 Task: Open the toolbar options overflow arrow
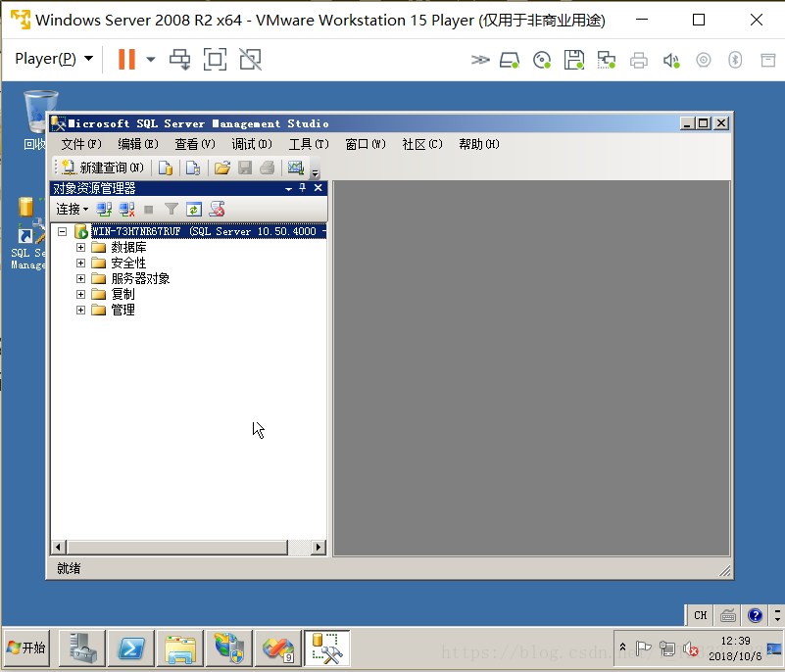[315, 173]
